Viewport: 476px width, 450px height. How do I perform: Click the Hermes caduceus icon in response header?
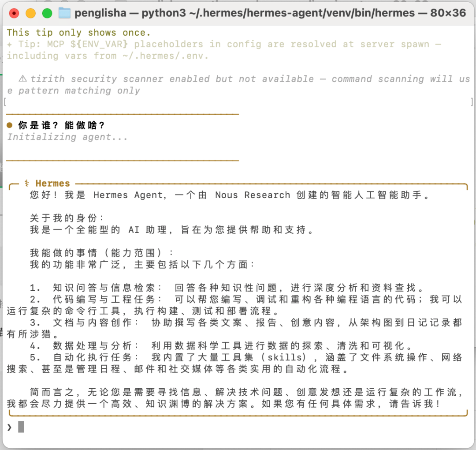(x=27, y=183)
